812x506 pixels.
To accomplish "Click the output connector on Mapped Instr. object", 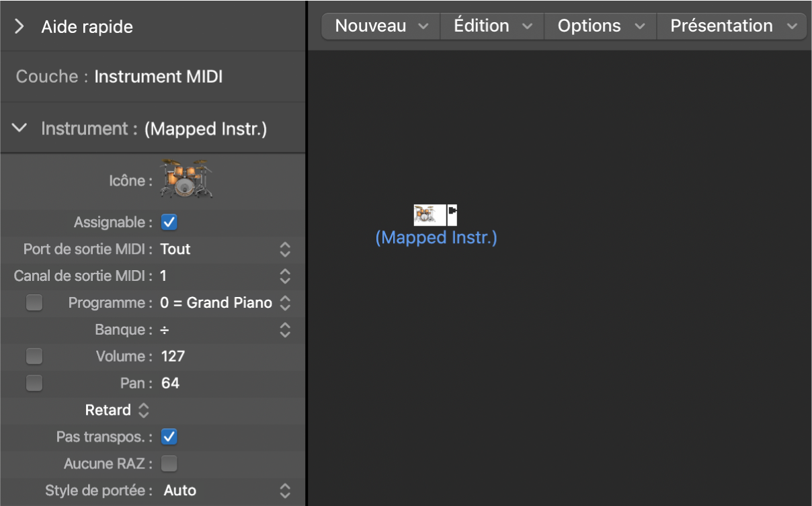I will tap(452, 214).
